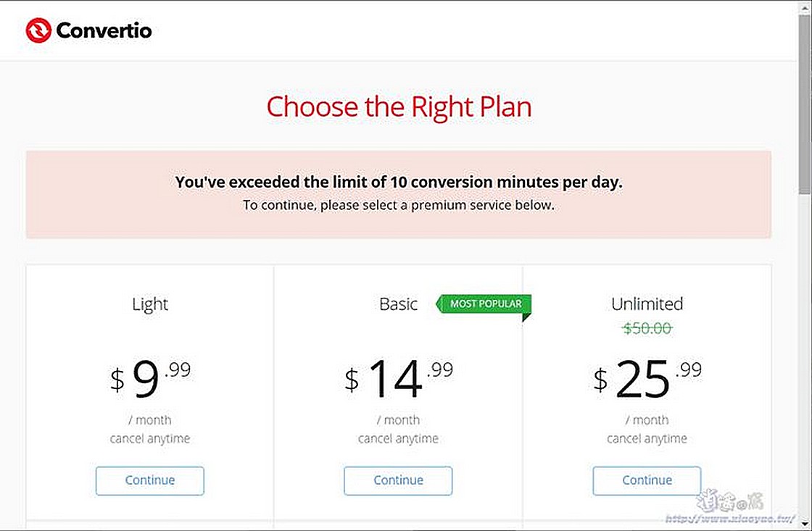Screen dimensions: 812x531
Task: Click the scrollbar up arrow
Action: click(804, 7)
